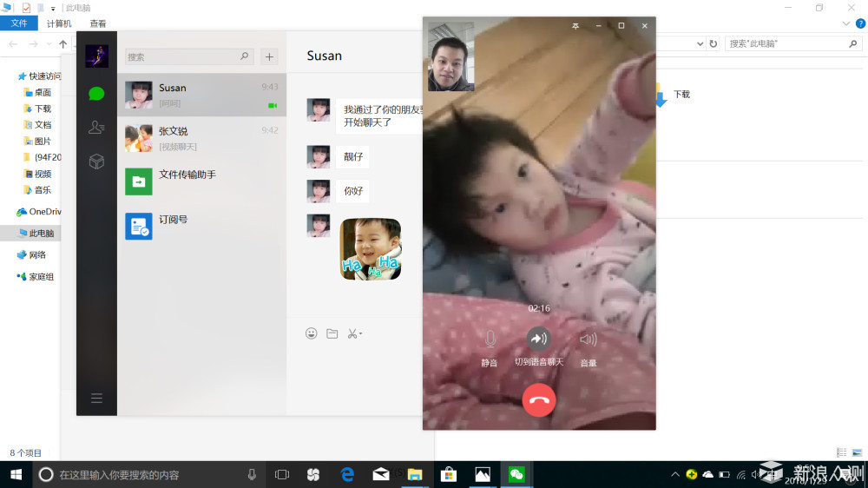
Task: Open Explorer help icon
Action: pyautogui.click(x=860, y=23)
